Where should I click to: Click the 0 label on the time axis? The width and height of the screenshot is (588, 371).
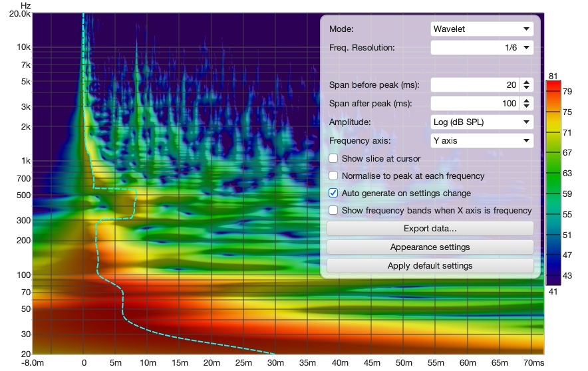click(84, 363)
